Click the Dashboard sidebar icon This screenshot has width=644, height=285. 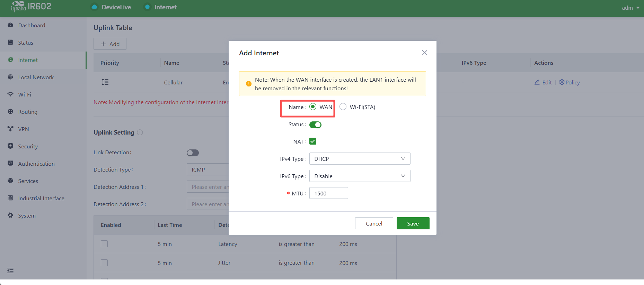coord(10,25)
